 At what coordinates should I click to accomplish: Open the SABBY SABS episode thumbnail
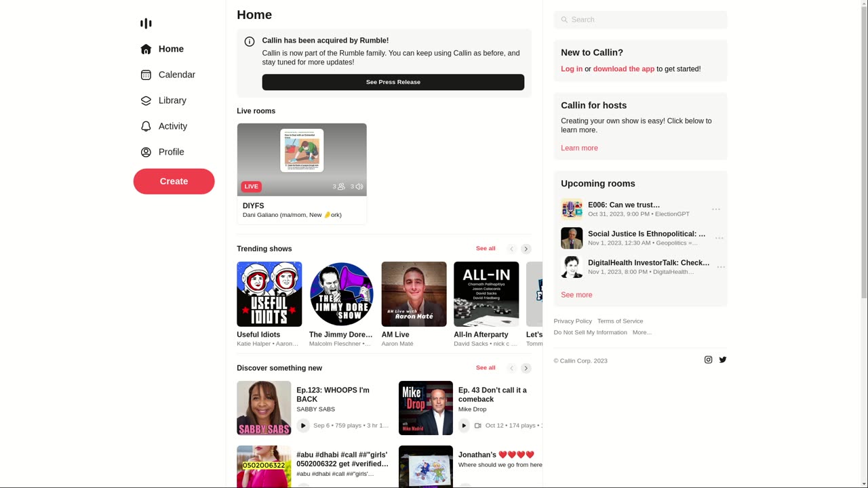(x=264, y=408)
